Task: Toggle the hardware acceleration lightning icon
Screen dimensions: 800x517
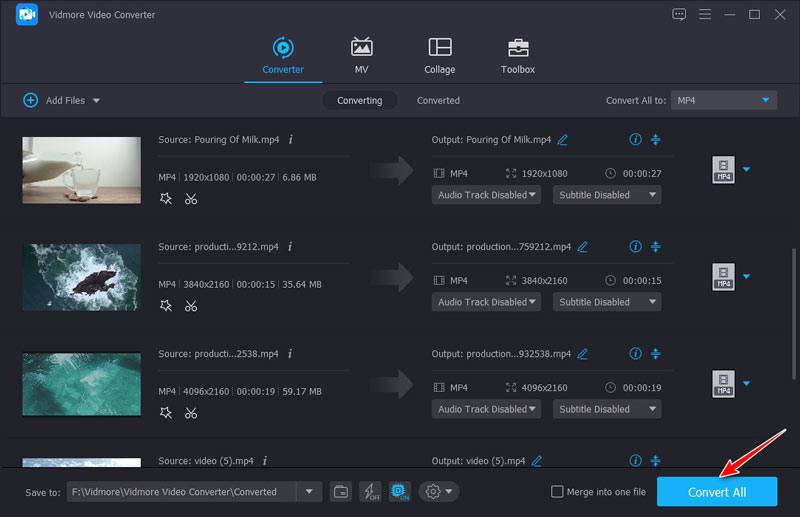Action: 370,491
